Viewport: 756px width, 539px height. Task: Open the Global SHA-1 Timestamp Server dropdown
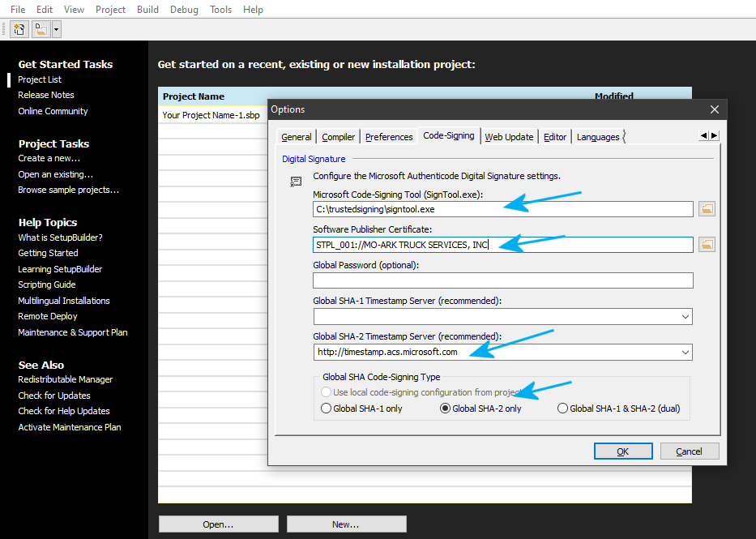tap(686, 316)
